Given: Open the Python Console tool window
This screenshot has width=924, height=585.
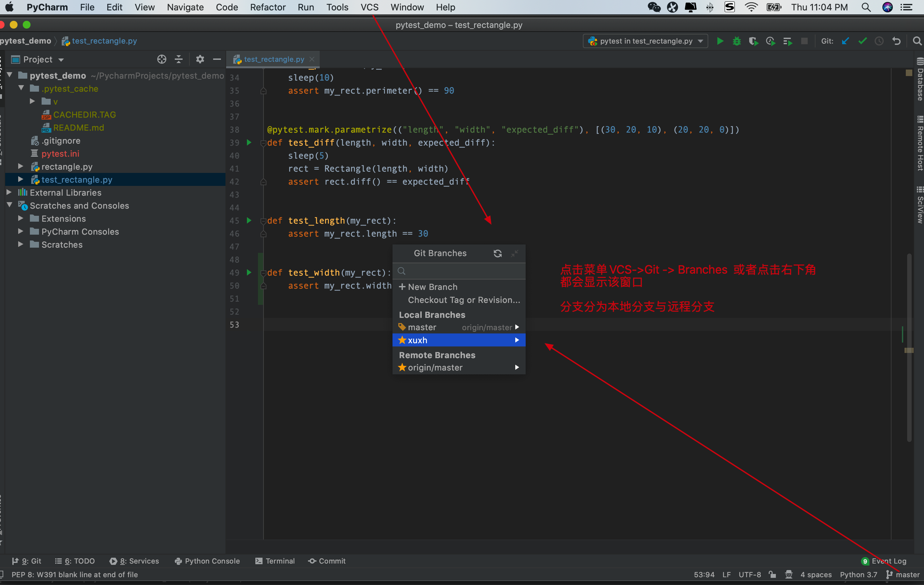Looking at the screenshot, I should (207, 561).
